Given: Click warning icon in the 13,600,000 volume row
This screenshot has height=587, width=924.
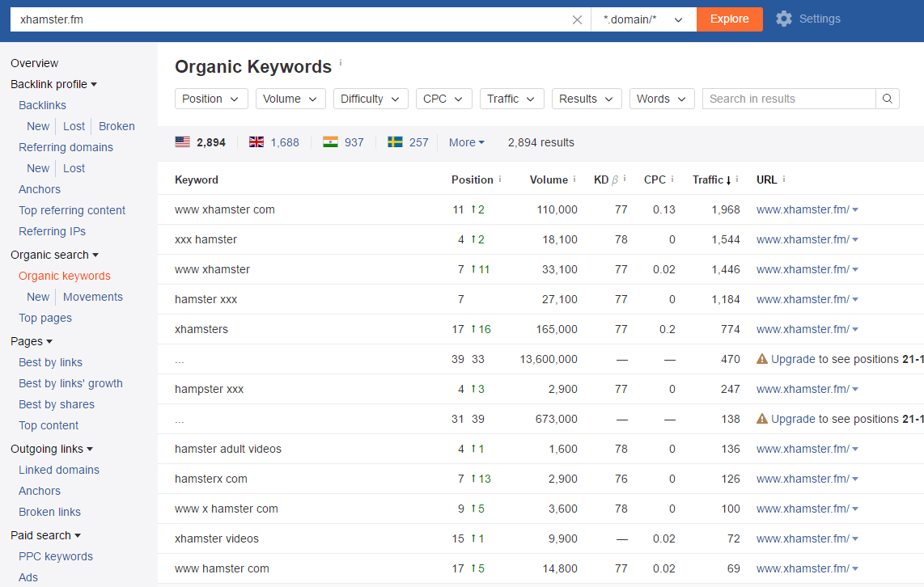Looking at the screenshot, I should tap(762, 358).
